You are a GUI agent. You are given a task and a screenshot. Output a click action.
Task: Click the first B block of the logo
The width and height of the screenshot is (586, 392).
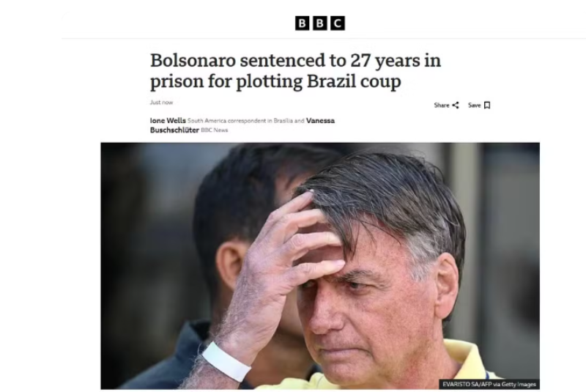pyautogui.click(x=303, y=23)
